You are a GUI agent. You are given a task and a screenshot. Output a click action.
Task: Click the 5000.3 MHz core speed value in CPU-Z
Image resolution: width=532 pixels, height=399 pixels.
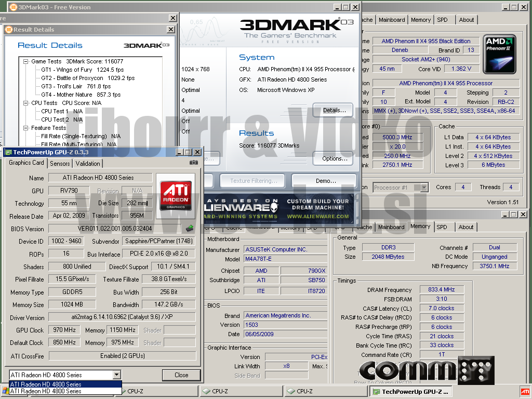tap(397, 137)
